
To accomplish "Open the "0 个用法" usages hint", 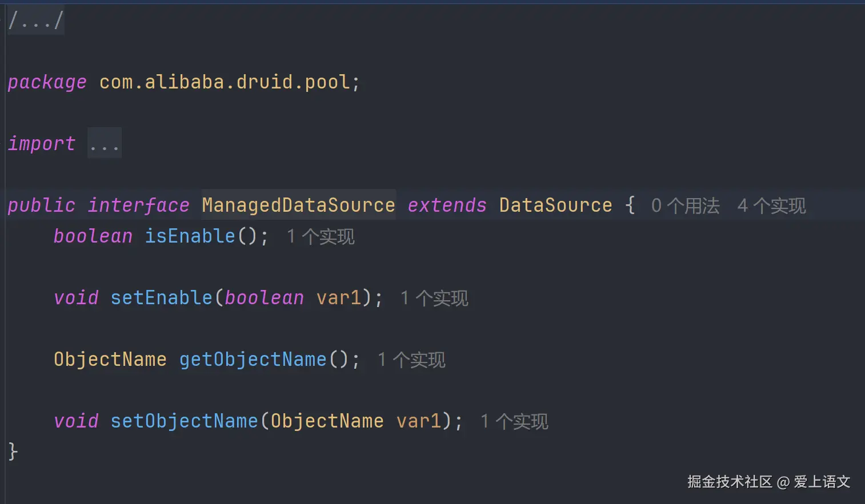I will click(685, 205).
